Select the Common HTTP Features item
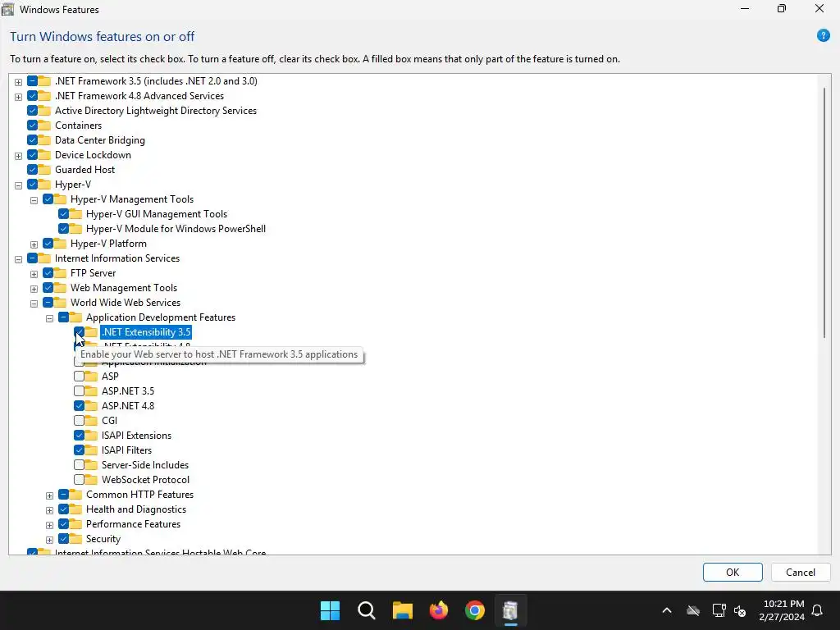This screenshot has height=630, width=840. click(139, 495)
